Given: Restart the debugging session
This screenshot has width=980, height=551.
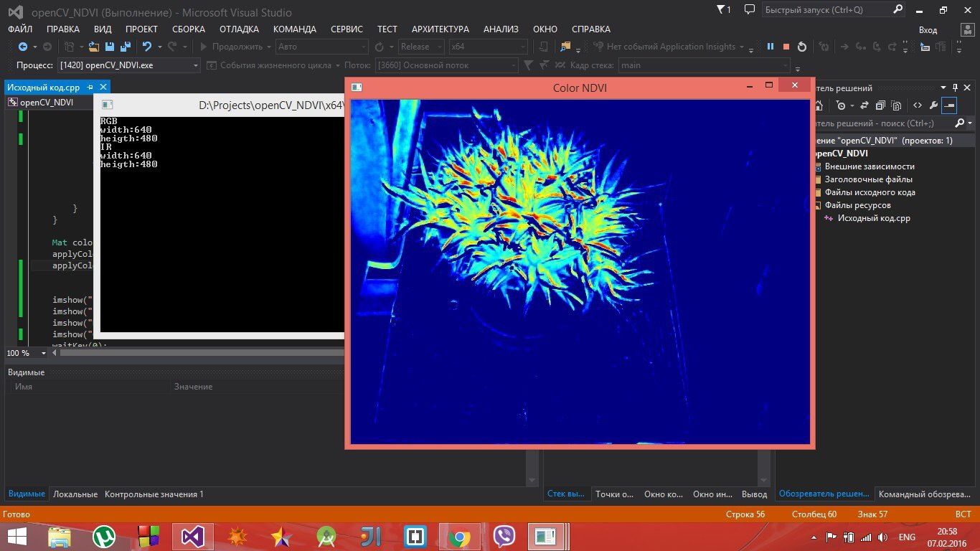Looking at the screenshot, I should tap(802, 47).
